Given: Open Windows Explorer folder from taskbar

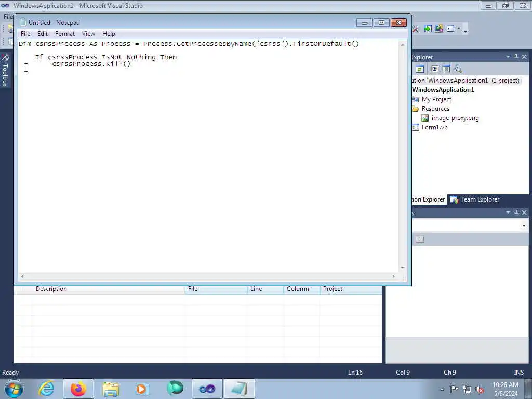Looking at the screenshot, I should click(111, 389).
